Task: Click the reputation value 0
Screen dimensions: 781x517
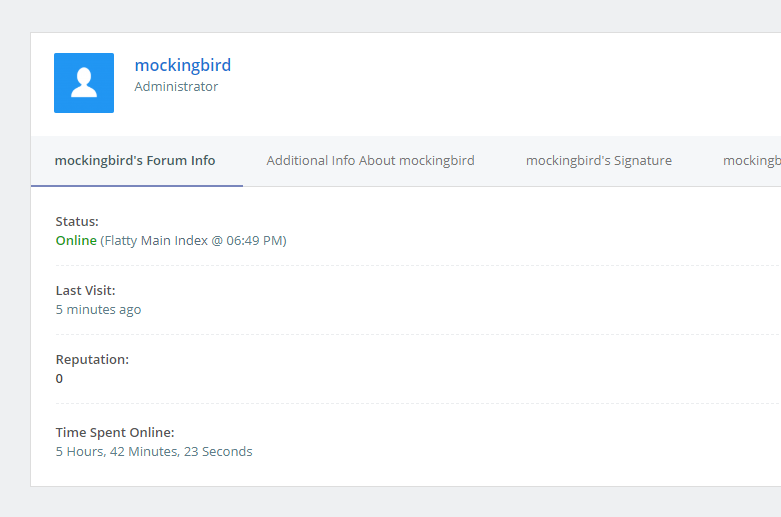Action: point(59,378)
